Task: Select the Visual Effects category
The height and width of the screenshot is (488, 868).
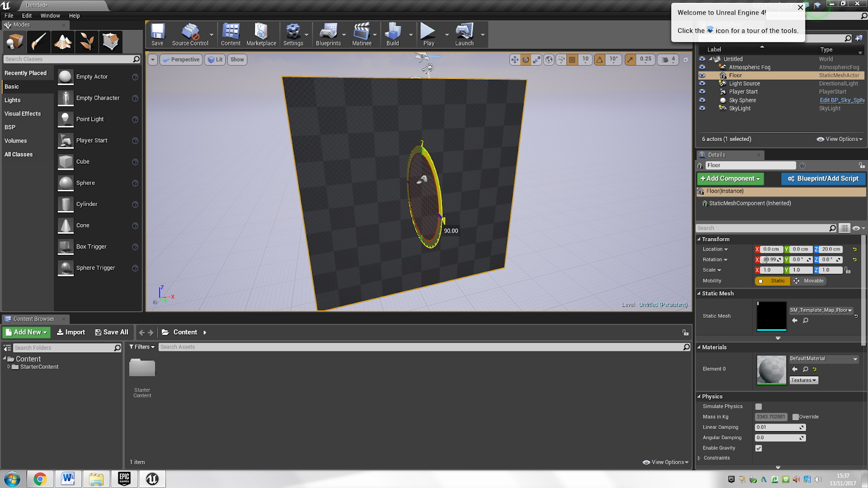Action: [x=23, y=114]
